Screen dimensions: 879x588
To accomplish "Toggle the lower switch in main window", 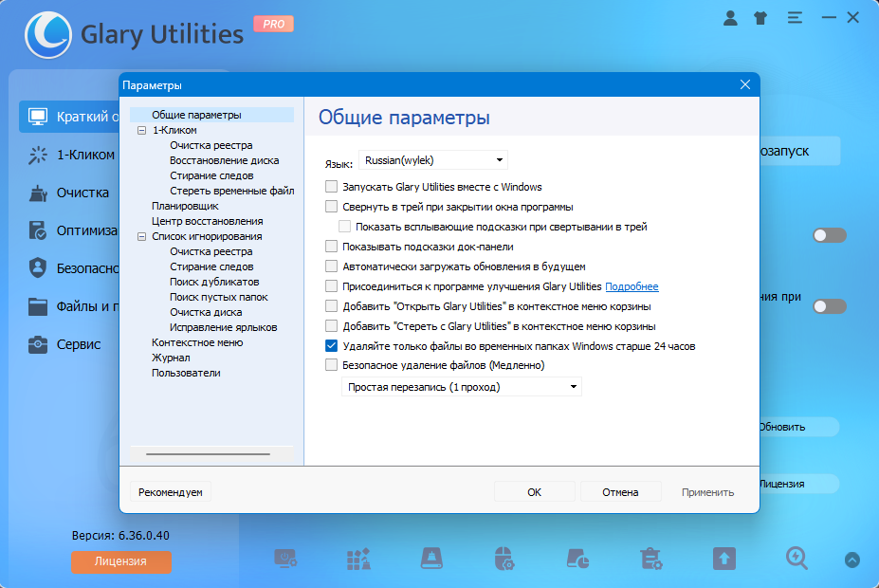I will click(830, 306).
